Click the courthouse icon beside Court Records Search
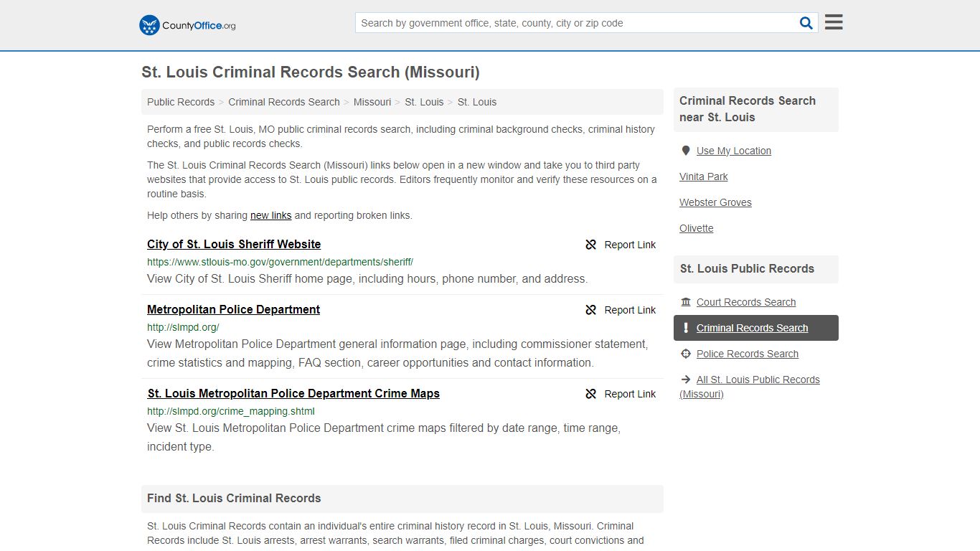The width and height of the screenshot is (980, 551). 686,302
